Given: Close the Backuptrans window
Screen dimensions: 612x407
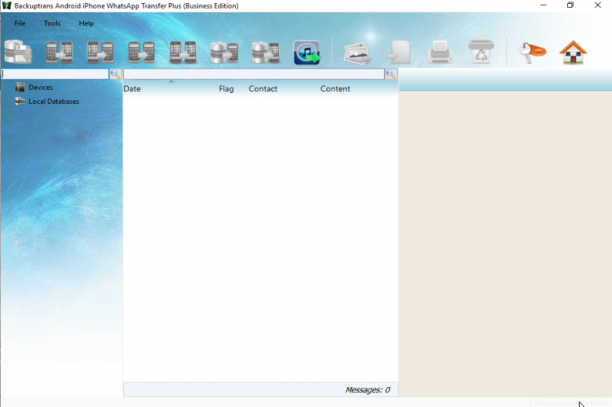Looking at the screenshot, I should pyautogui.click(x=598, y=5).
